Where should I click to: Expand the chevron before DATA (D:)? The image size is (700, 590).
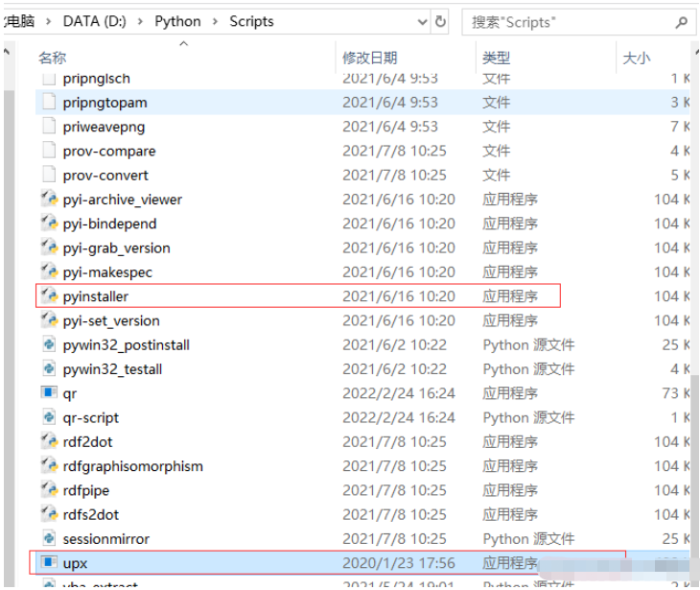(48, 21)
